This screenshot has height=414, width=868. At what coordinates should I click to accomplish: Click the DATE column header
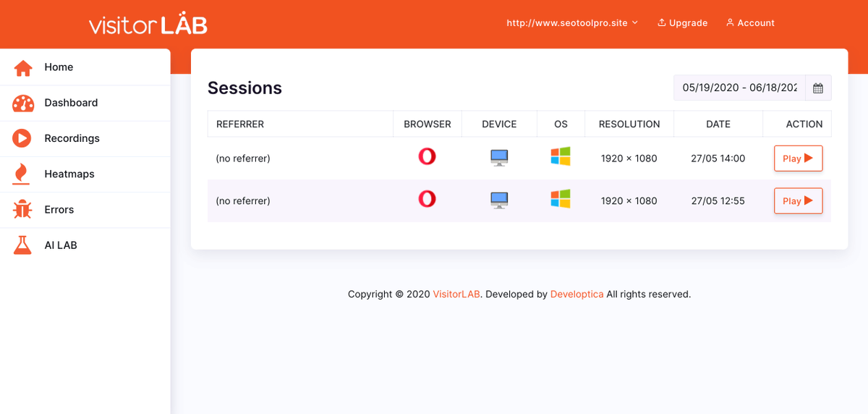(718, 124)
